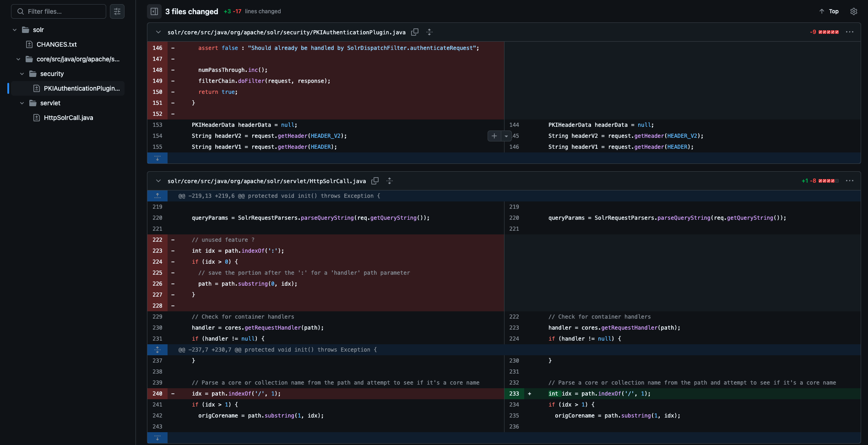The image size is (868, 445).
Task: Toggle the file tree sidebar panel
Action: (x=154, y=11)
